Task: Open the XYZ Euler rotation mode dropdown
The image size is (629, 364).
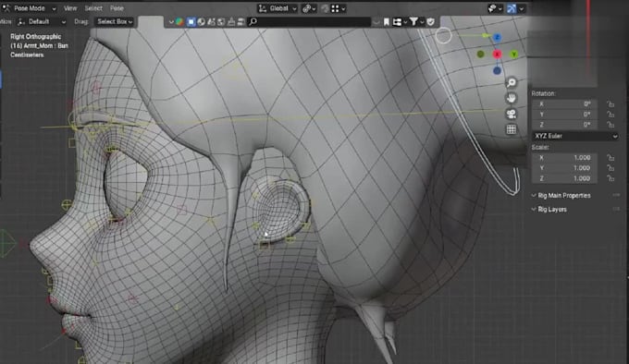Action: [x=575, y=136]
